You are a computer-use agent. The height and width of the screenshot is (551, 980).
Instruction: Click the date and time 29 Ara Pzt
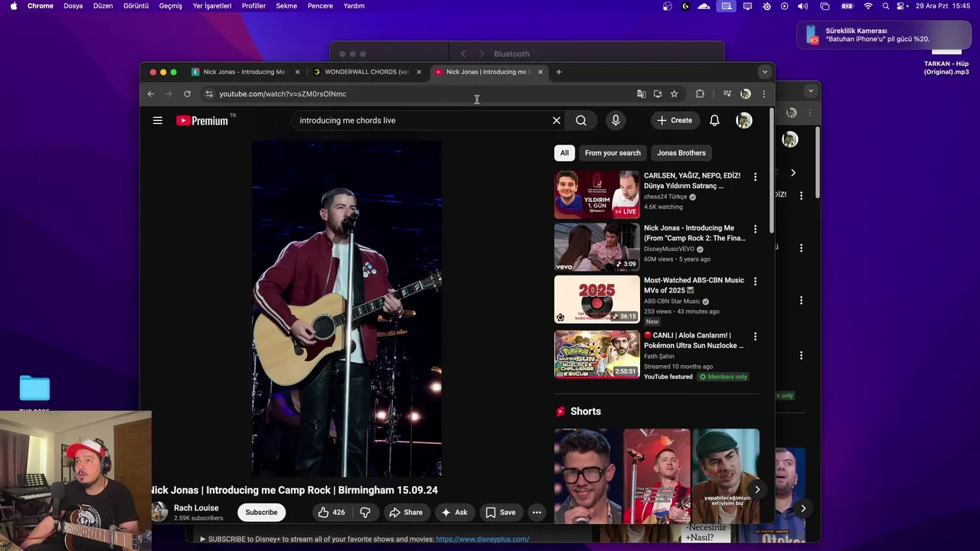(943, 6)
